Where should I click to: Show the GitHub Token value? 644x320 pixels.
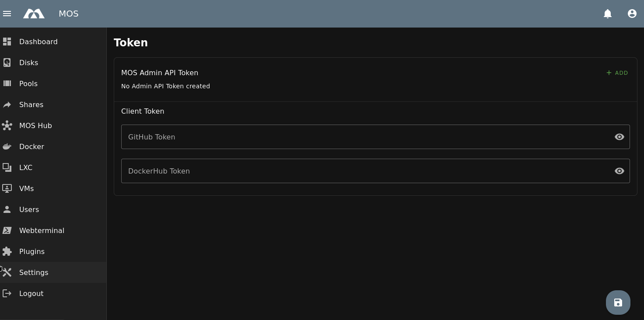(619, 137)
